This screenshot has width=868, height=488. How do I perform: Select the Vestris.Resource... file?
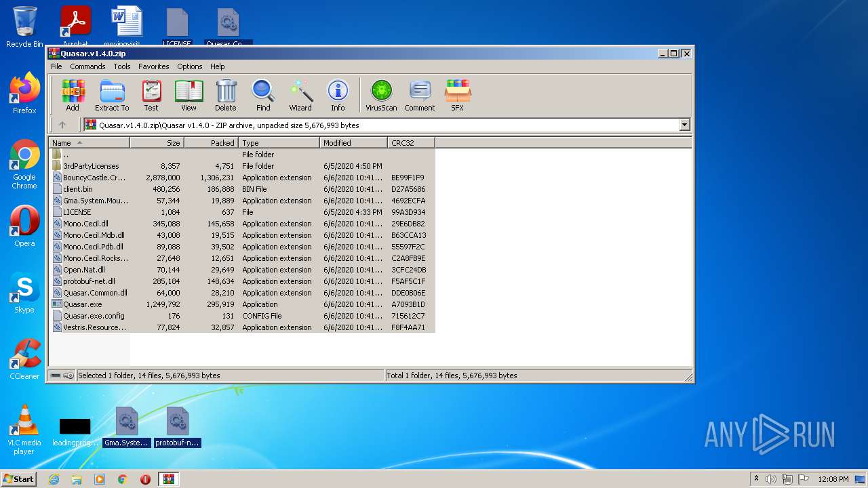pyautogui.click(x=242, y=327)
